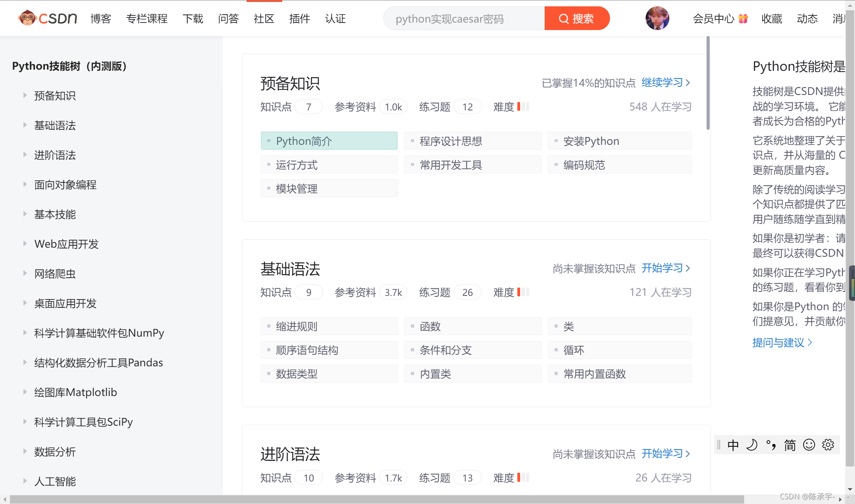Click 继续学习 for 预备知识

(x=666, y=82)
